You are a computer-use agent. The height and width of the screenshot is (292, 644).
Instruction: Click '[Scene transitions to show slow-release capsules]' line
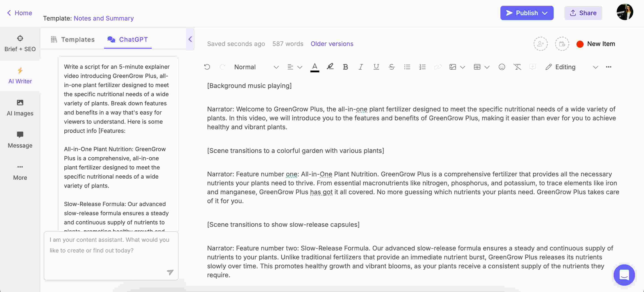pos(283,224)
